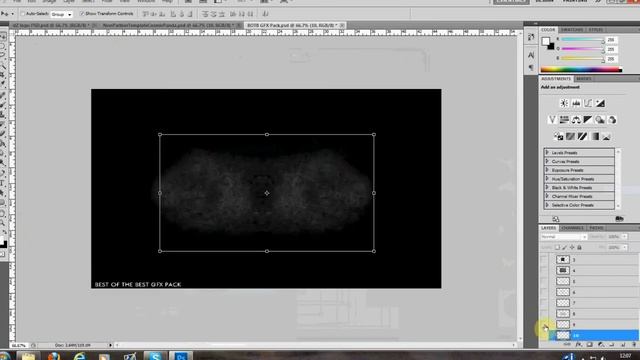Add a Channel Mixer adjustment
This screenshot has height=360, width=640.
pos(612,120)
